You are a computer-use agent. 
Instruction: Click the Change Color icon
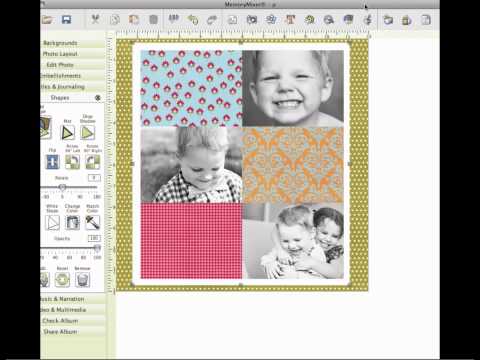pos(72,222)
